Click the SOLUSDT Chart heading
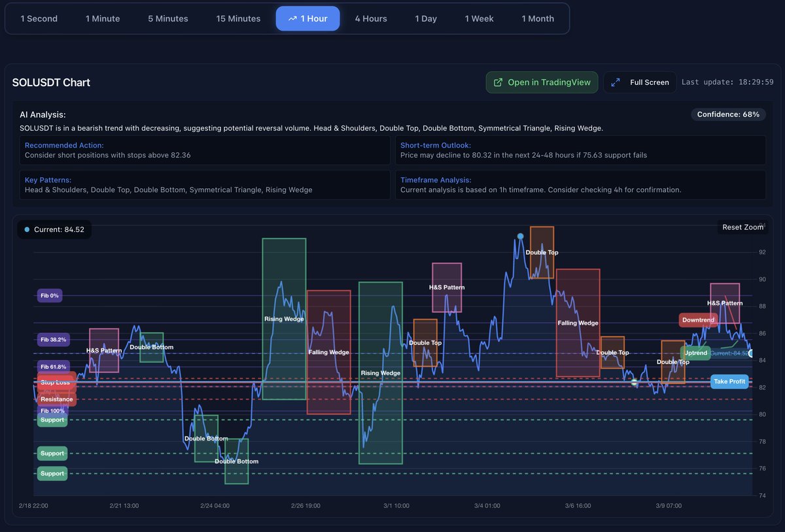 pos(51,82)
